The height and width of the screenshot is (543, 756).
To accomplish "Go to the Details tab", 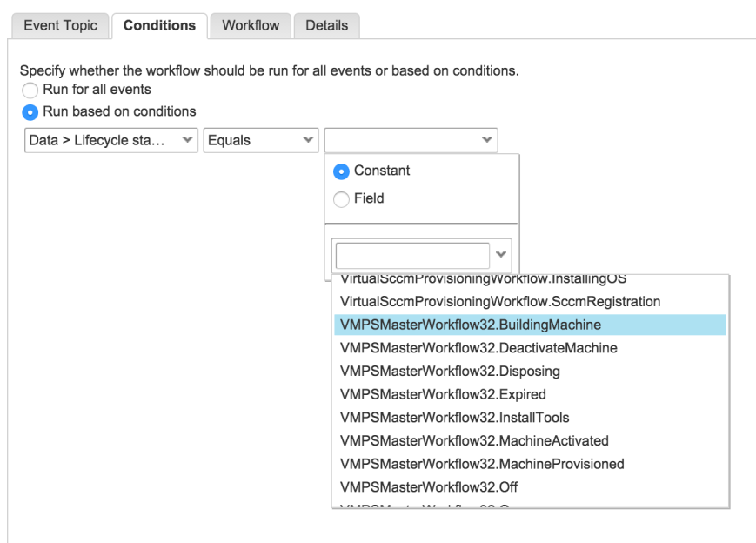I will click(326, 26).
